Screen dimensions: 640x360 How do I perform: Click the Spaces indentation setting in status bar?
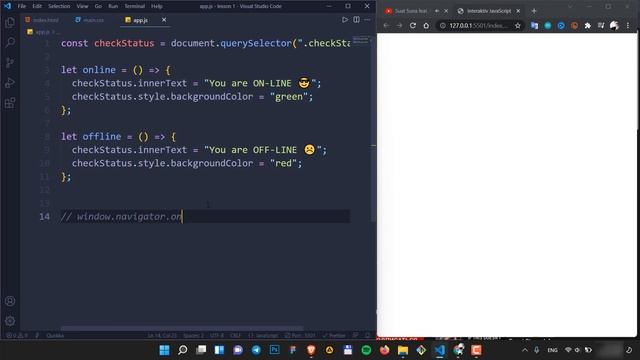tap(193, 336)
